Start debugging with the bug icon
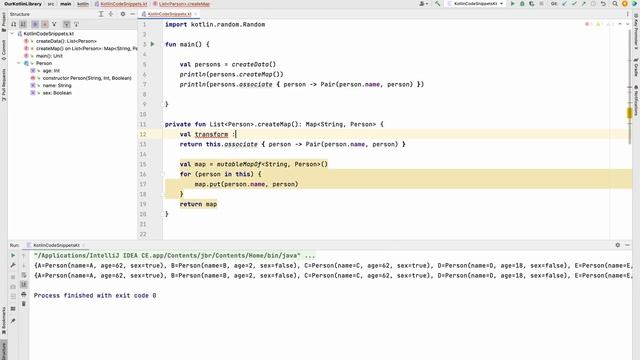Screen dimensions: 640x360 (522, 4)
